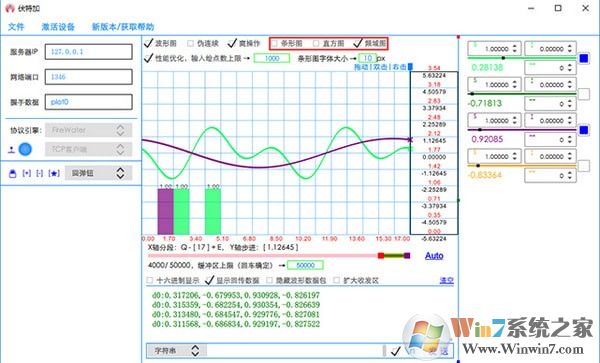Screen dimensions: 600x363
Task: Click the second channel dark green slider handle
Action: (x=472, y=94)
